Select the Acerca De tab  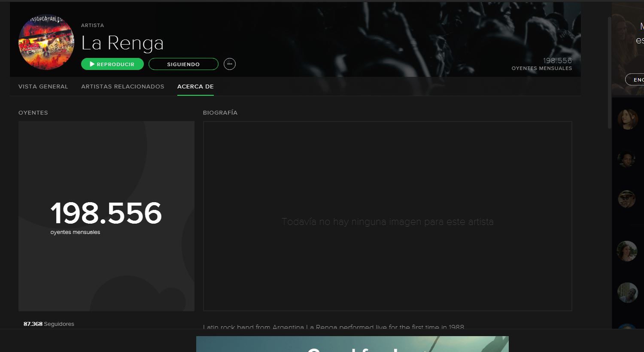coord(195,86)
